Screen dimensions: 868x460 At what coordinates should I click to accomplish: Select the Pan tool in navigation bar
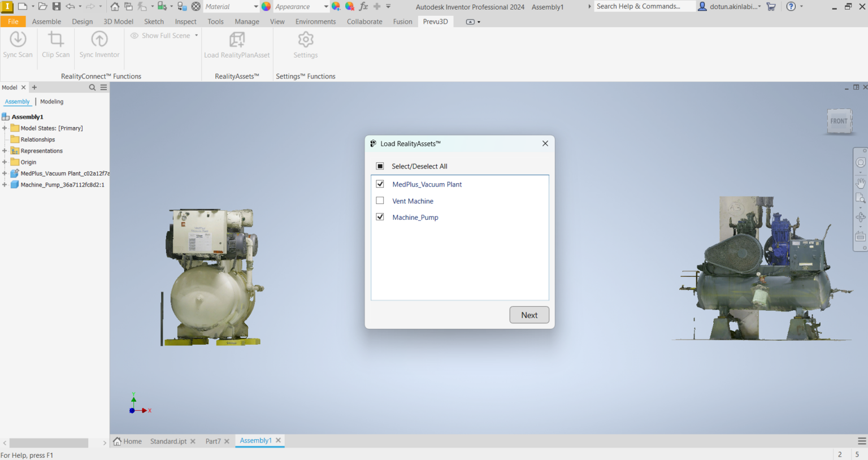(x=861, y=183)
